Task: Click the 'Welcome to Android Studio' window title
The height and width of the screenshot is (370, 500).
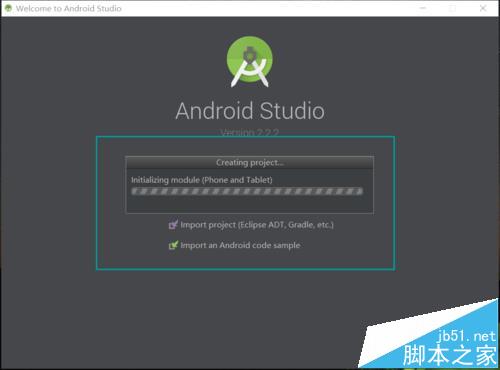Action: click(69, 8)
